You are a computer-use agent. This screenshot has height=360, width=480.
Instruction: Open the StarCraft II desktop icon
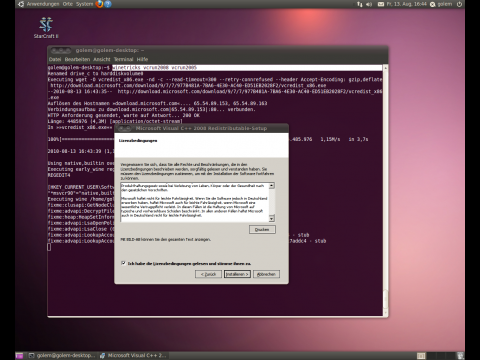click(x=46, y=28)
